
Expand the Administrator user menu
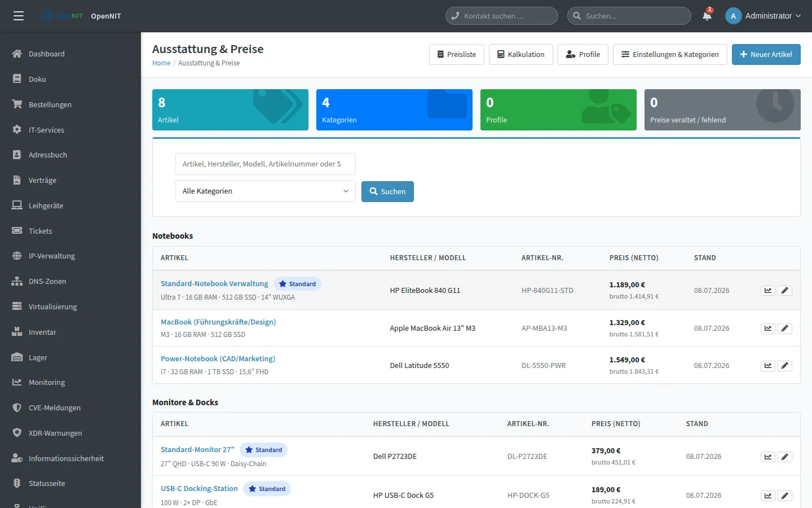(764, 16)
